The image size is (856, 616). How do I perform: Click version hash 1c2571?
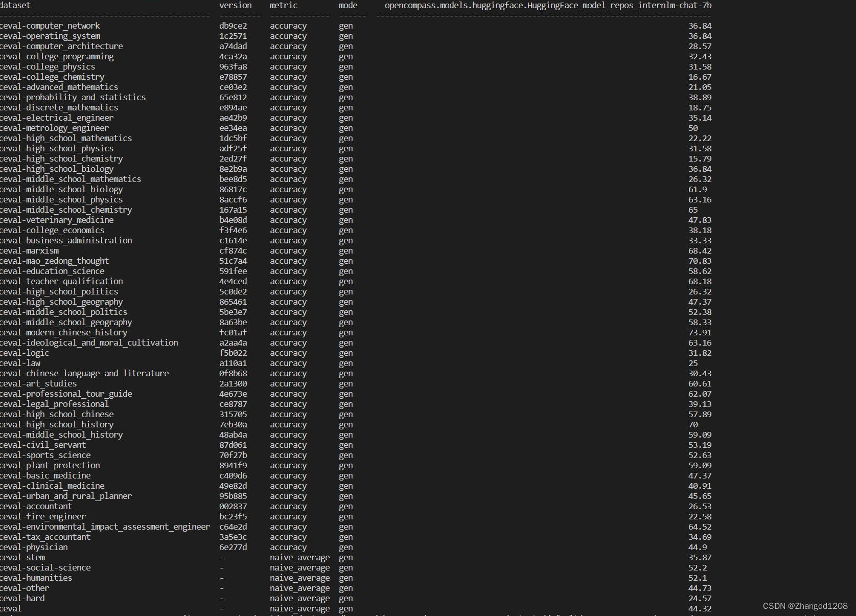233,36
